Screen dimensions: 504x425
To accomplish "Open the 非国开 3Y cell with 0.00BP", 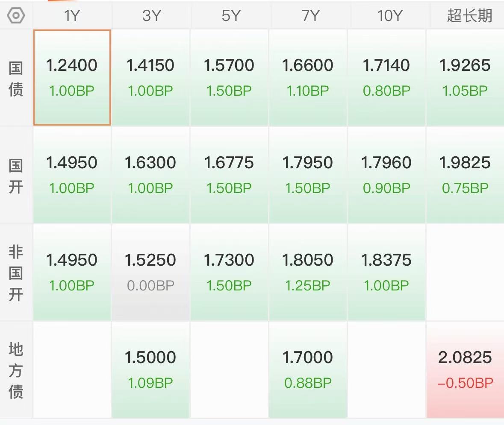I will (x=150, y=273).
